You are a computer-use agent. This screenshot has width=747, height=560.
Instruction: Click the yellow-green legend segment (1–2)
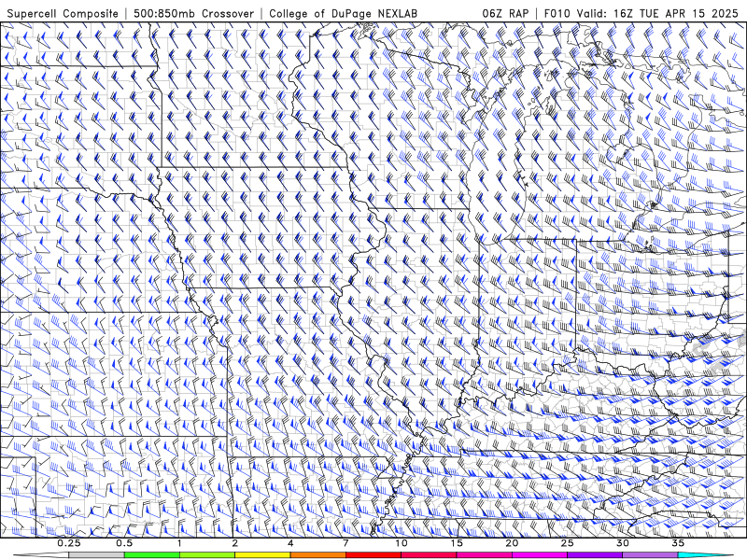(x=207, y=555)
